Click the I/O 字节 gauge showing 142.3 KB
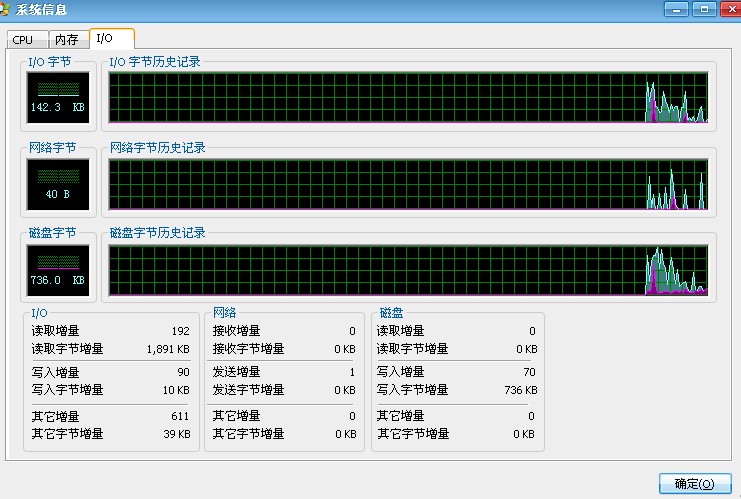The width and height of the screenshot is (741, 499). coord(58,97)
